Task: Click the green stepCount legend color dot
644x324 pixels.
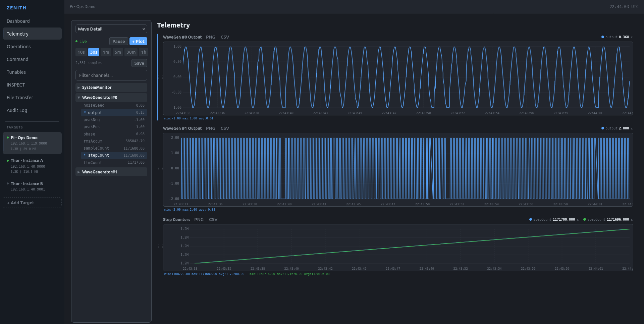Action: 585,220
